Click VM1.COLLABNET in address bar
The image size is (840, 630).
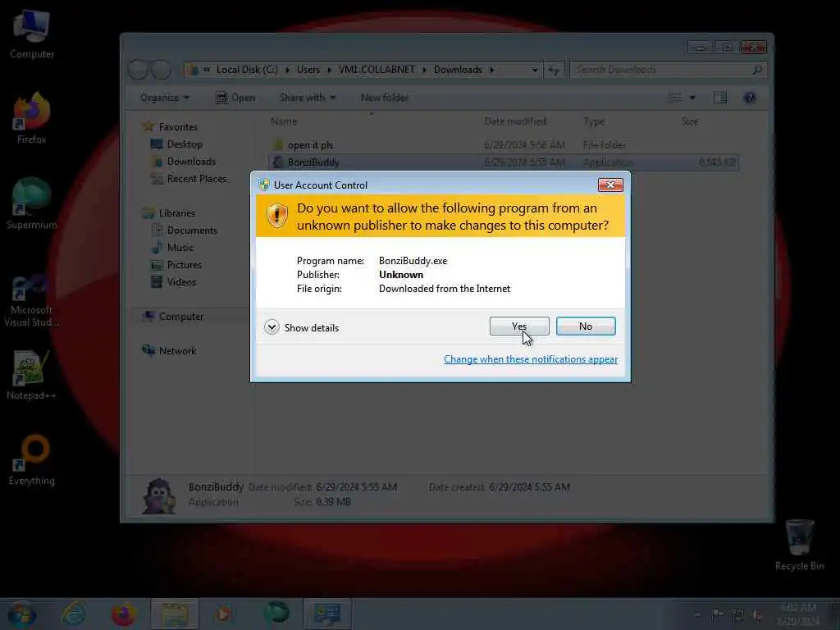[377, 70]
